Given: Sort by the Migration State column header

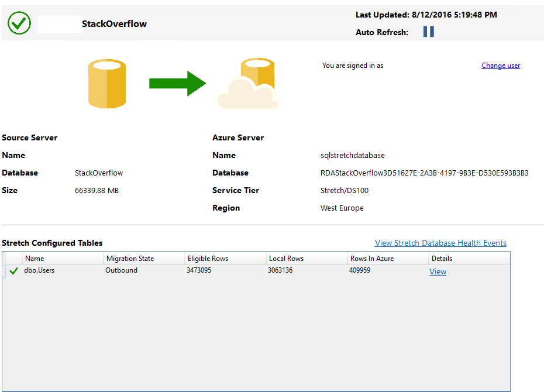Looking at the screenshot, I should tap(144, 259).
